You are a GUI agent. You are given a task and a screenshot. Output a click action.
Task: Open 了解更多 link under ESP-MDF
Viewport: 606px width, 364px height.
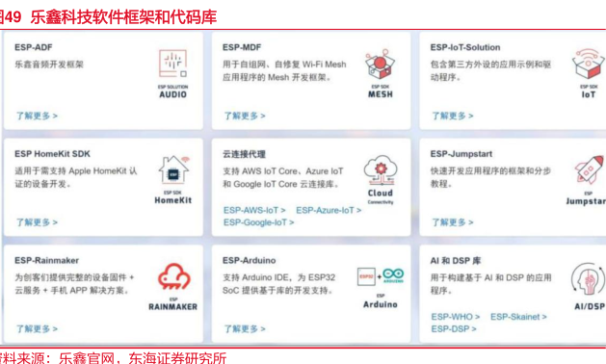tap(245, 116)
